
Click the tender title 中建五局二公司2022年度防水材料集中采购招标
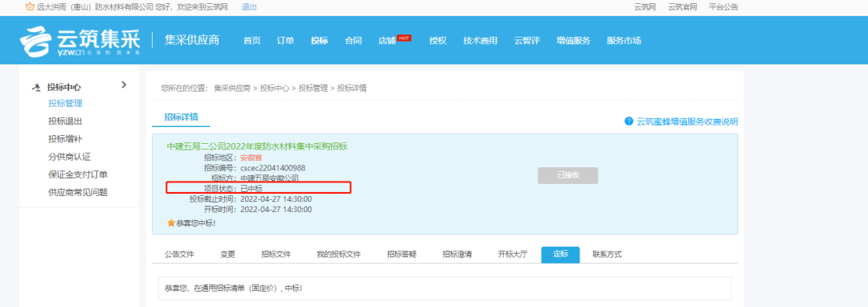click(257, 146)
